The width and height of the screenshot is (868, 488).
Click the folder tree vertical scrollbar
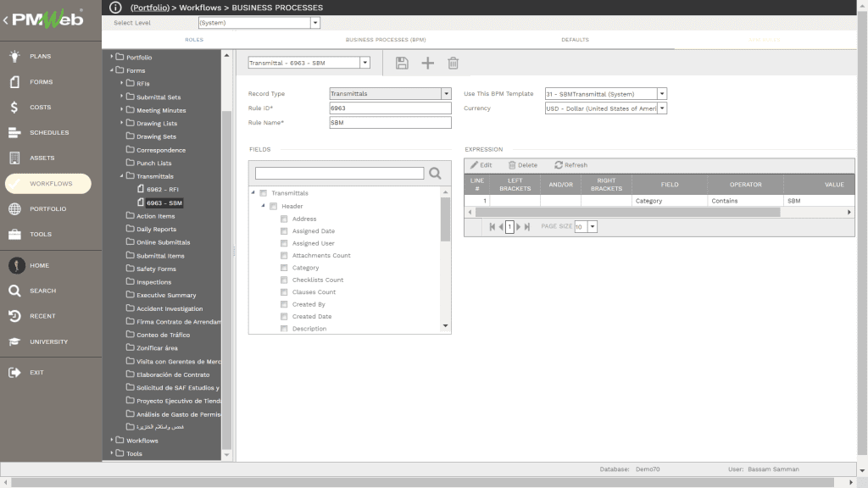point(226,280)
